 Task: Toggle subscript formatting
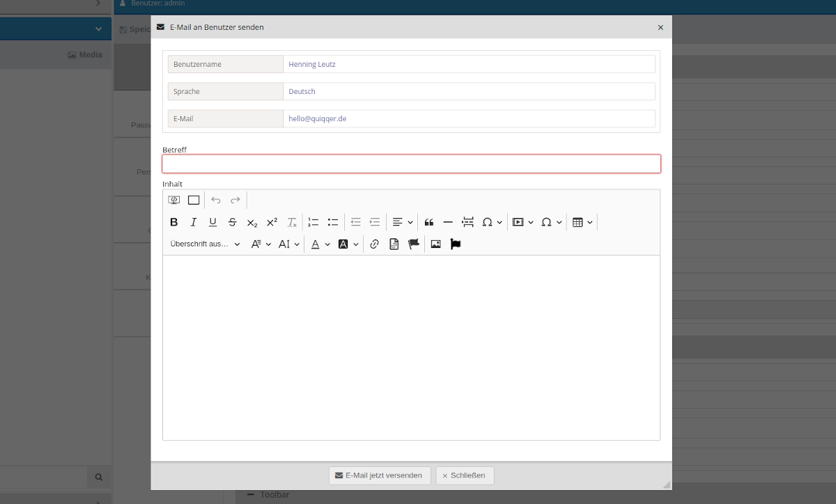click(x=252, y=222)
